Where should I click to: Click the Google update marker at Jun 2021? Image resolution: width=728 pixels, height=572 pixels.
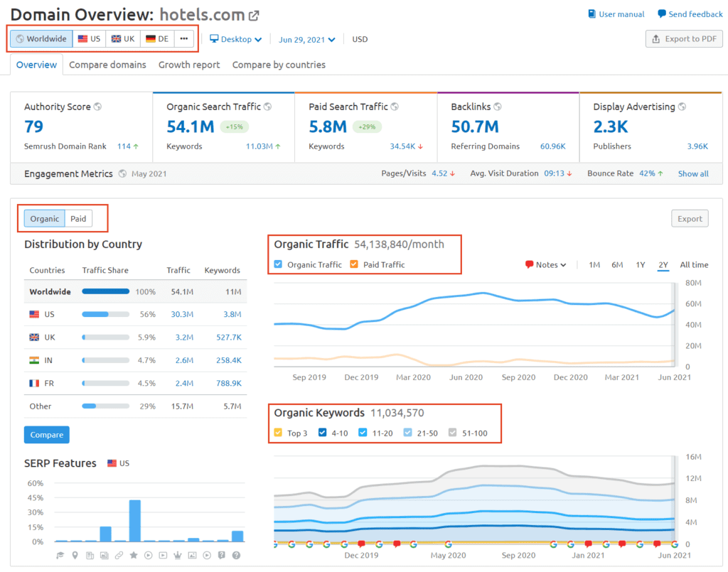point(675,544)
